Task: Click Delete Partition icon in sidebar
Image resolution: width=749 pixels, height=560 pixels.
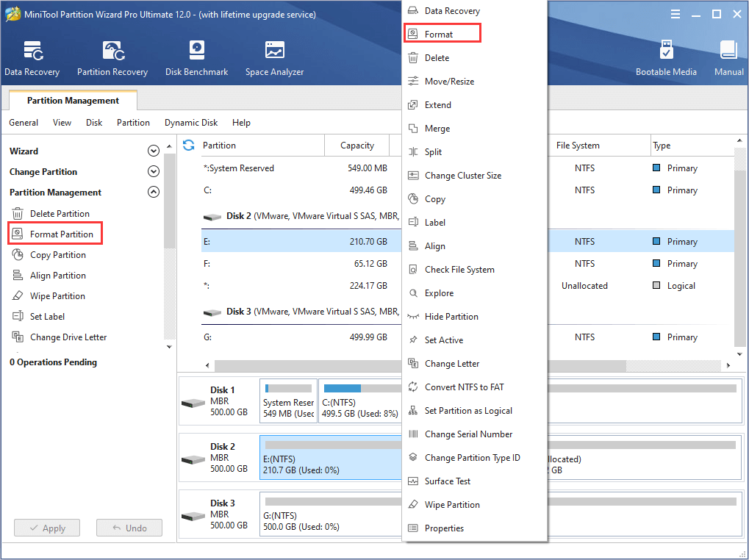Action: click(18, 213)
